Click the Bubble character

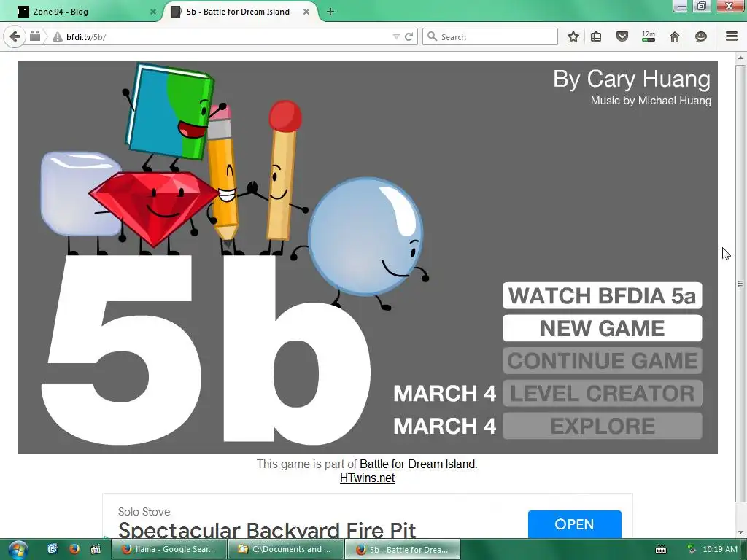click(366, 237)
